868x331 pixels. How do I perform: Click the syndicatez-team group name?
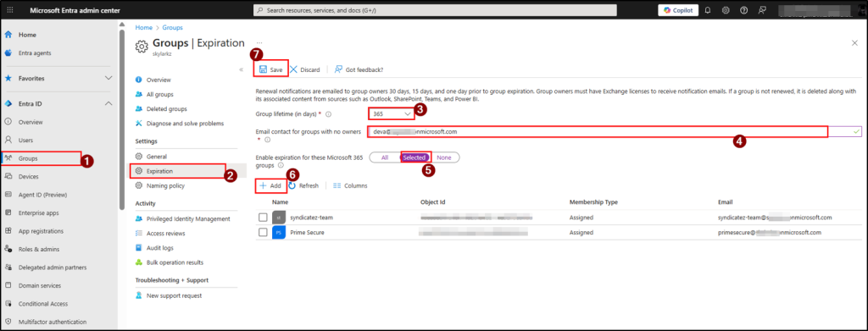coord(312,218)
